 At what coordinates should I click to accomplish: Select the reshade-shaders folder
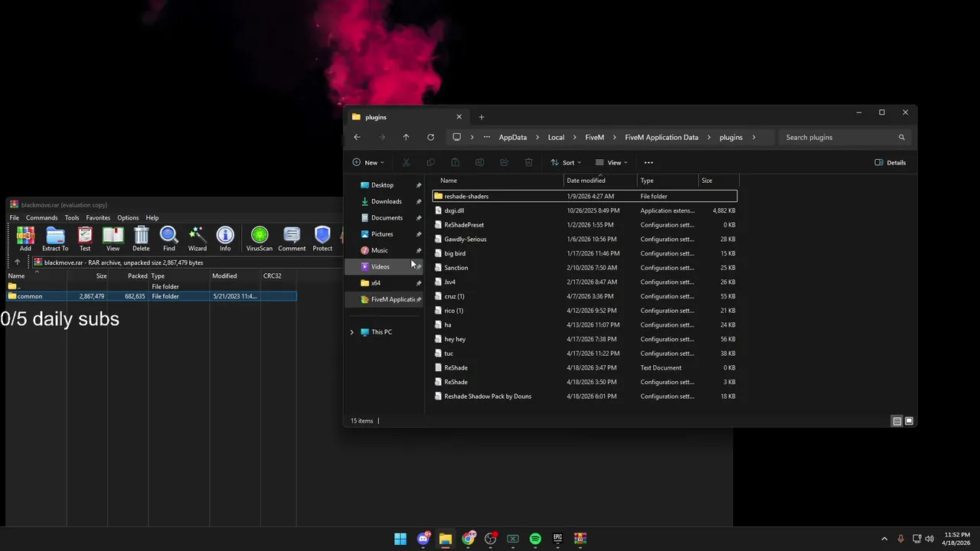pos(584,196)
